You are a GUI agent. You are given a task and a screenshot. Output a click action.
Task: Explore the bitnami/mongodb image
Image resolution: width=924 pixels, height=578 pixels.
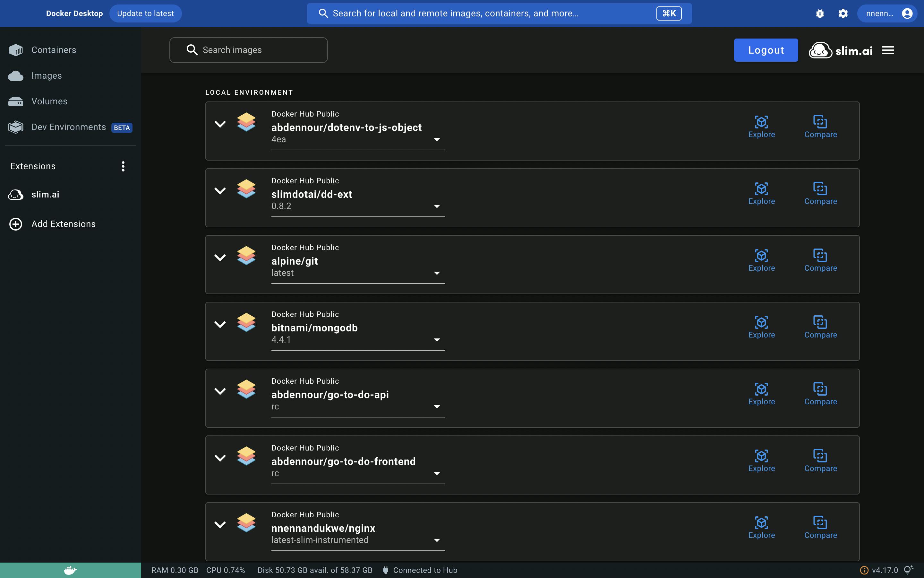761,328
